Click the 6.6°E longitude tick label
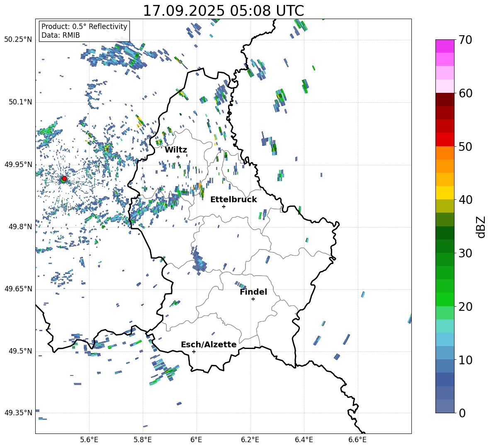491x448 pixels. (x=357, y=439)
